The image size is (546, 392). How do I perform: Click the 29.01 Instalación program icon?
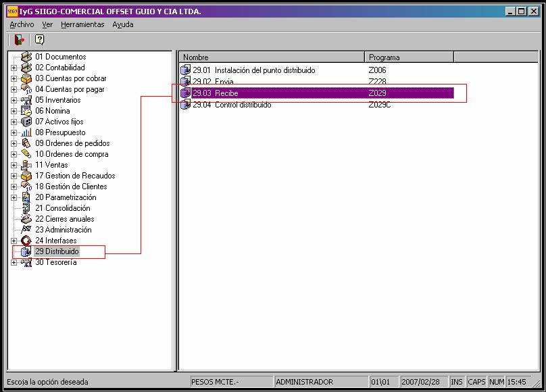186,70
